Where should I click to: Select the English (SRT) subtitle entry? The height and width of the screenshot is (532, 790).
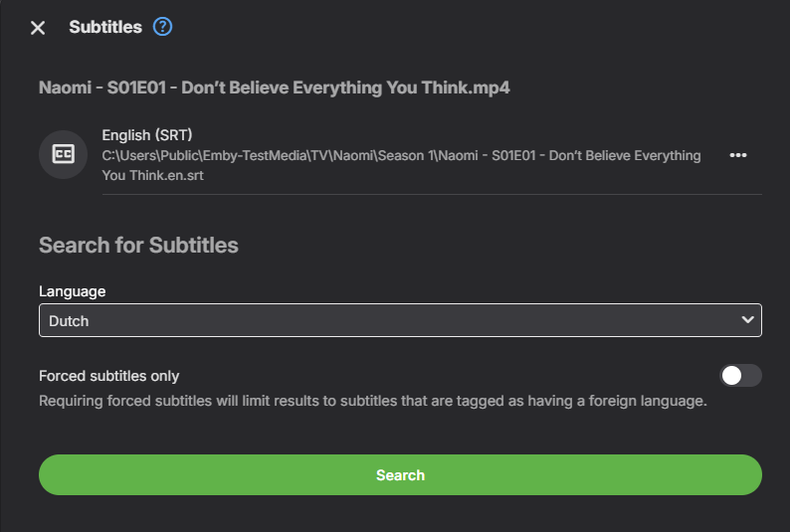pyautogui.click(x=147, y=135)
